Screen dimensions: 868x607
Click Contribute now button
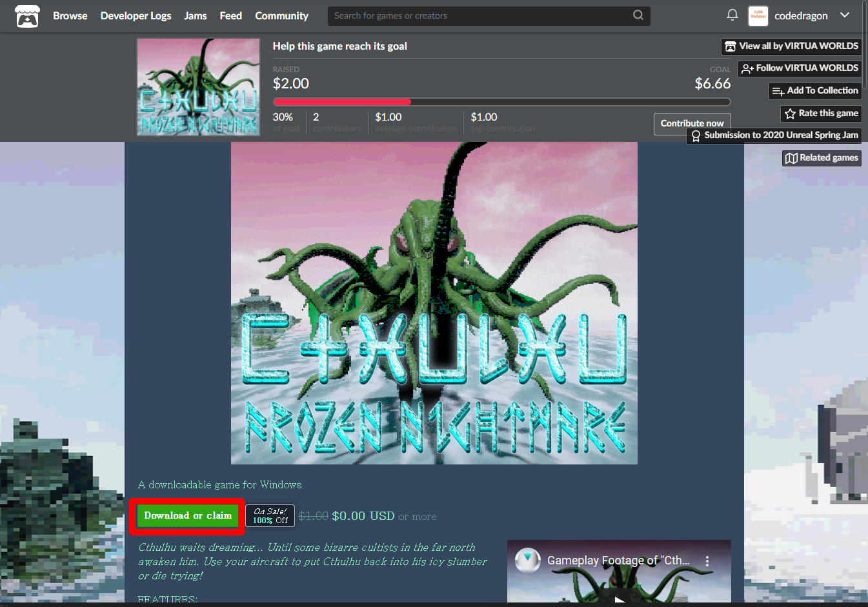(692, 123)
